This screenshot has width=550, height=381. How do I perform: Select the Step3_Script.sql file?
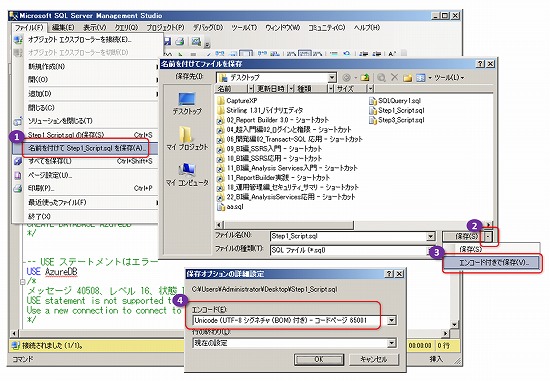click(x=397, y=120)
